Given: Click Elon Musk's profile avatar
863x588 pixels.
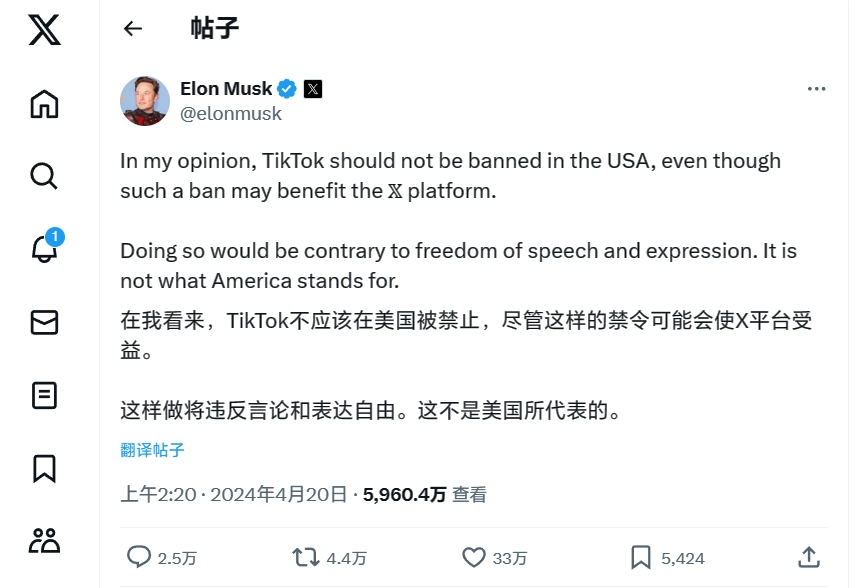Looking at the screenshot, I should [x=145, y=101].
